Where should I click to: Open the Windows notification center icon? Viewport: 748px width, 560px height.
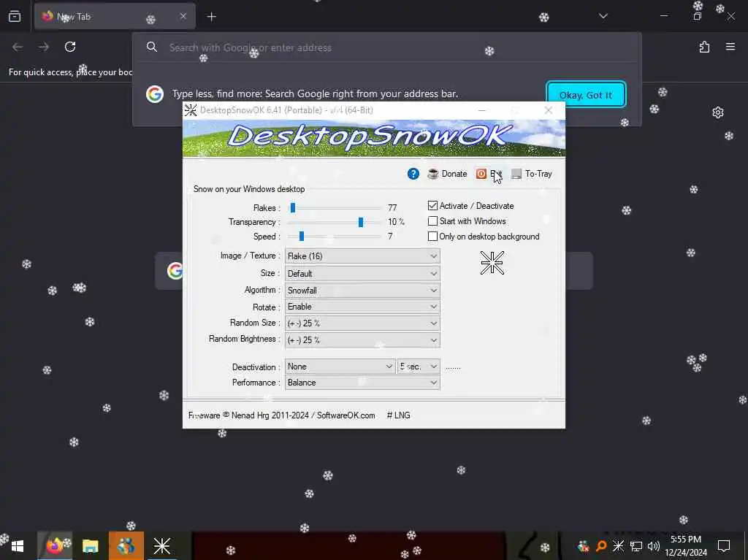[724, 546]
